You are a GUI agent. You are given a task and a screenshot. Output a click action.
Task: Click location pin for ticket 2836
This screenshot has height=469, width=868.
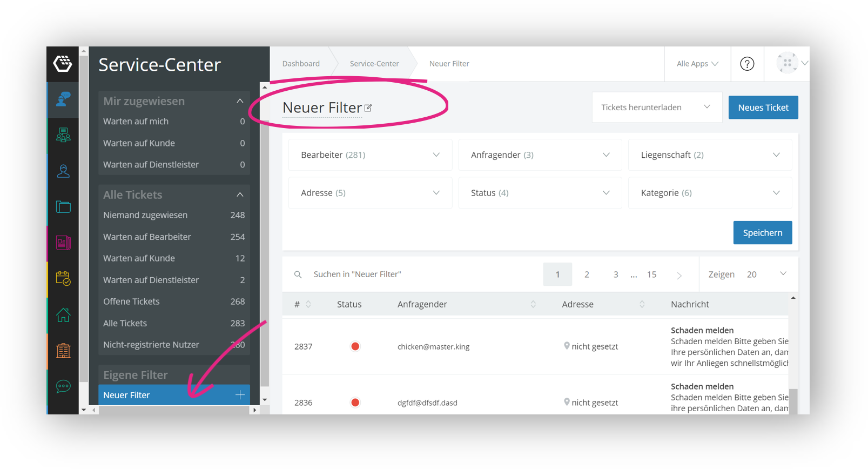coord(567,402)
